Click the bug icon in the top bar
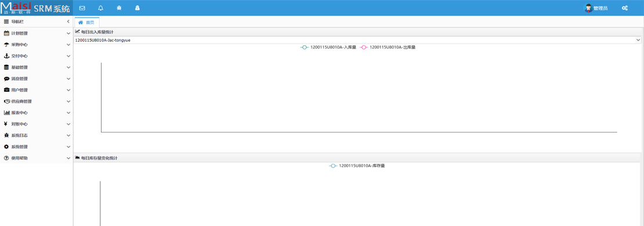 click(119, 8)
